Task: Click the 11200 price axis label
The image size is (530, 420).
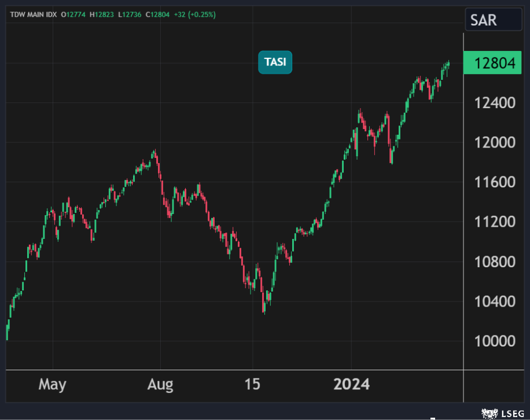Action: tap(494, 222)
